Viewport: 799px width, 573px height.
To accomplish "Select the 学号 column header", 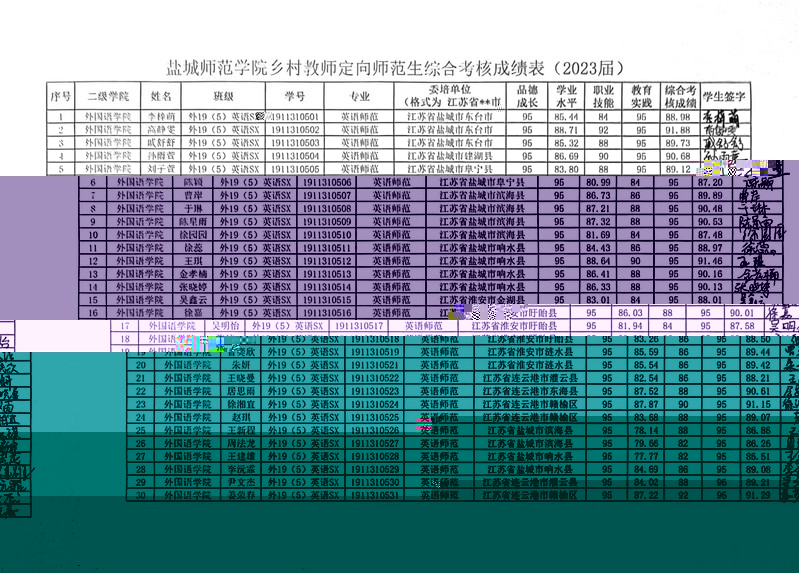I will (295, 96).
